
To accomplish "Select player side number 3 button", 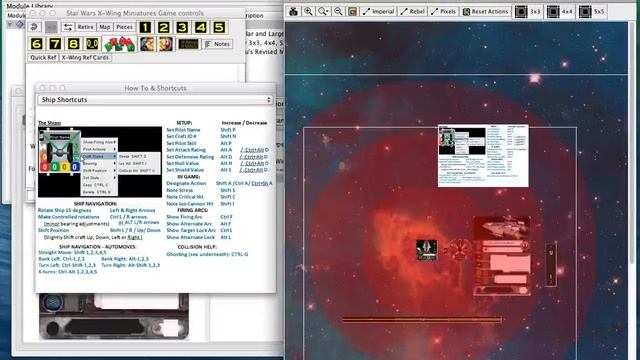I will (182, 27).
